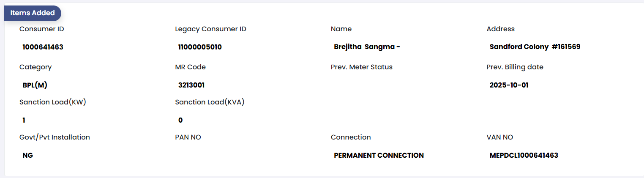The image size is (644, 178).
Task: Click the Legacy Consumer ID label
Action: [210, 29]
